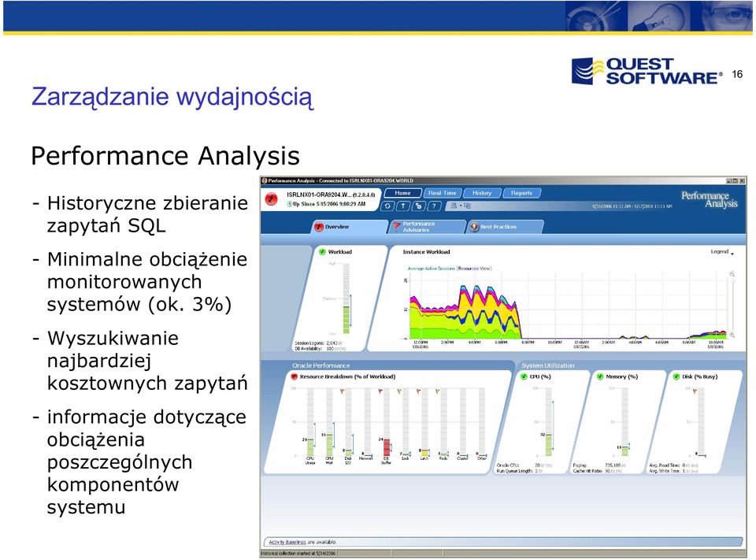Click the CPU Usage bar in Resource Breakdown
Image resolution: width=756 pixels, height=560 pixels.
(310, 447)
